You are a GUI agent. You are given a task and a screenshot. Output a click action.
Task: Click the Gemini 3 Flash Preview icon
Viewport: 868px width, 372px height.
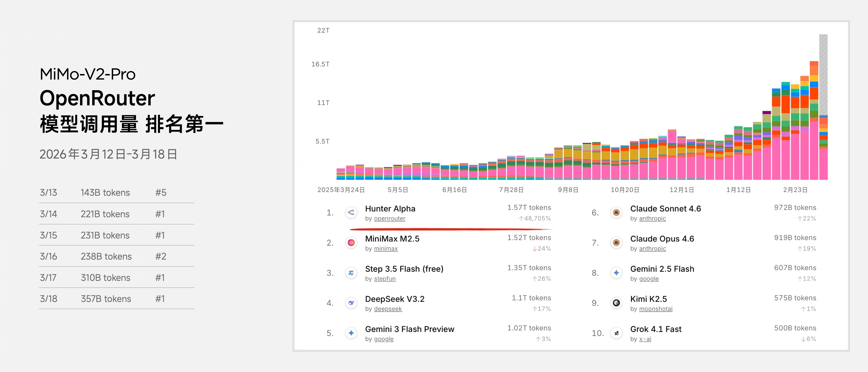click(x=351, y=333)
